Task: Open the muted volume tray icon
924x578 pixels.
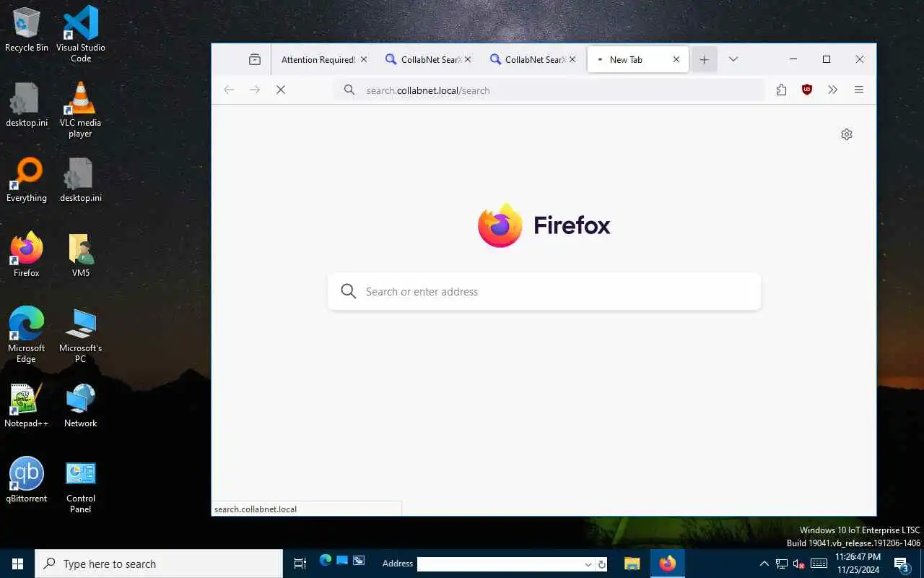Action: coord(799,564)
